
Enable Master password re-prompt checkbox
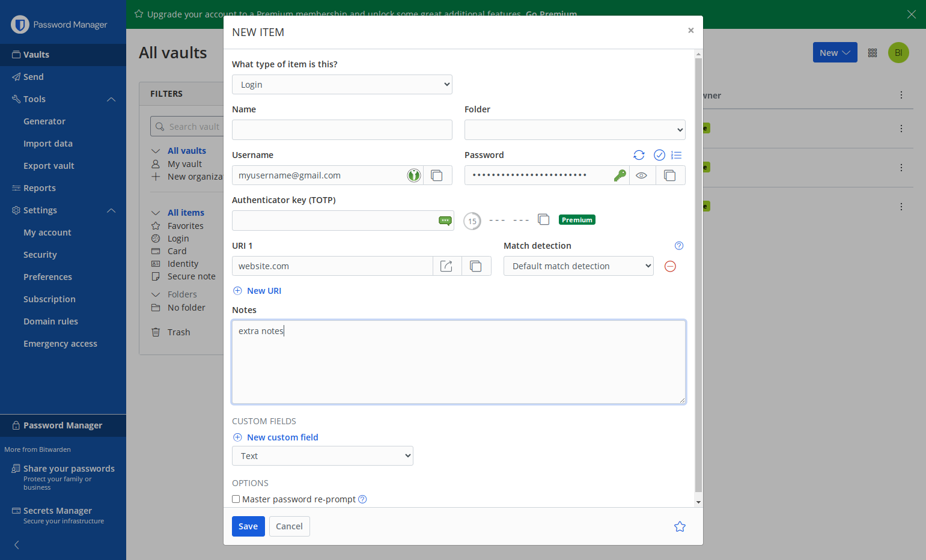point(236,499)
